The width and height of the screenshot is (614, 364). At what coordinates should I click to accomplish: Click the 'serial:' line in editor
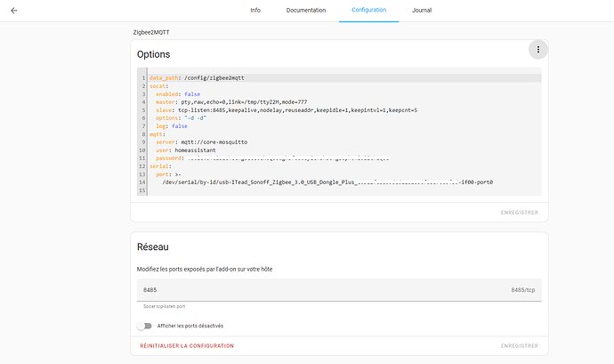coord(160,166)
